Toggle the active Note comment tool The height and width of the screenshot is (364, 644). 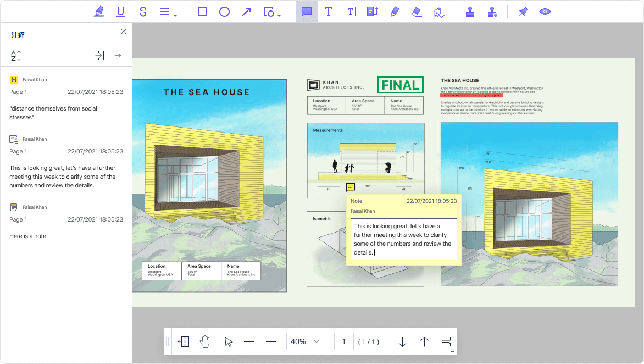tap(307, 12)
